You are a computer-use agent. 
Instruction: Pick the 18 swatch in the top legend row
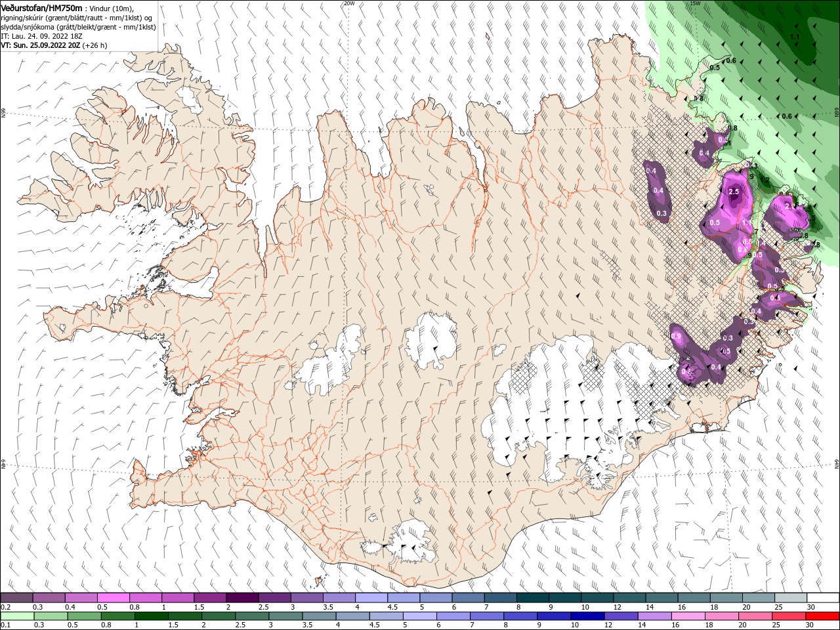(726, 598)
